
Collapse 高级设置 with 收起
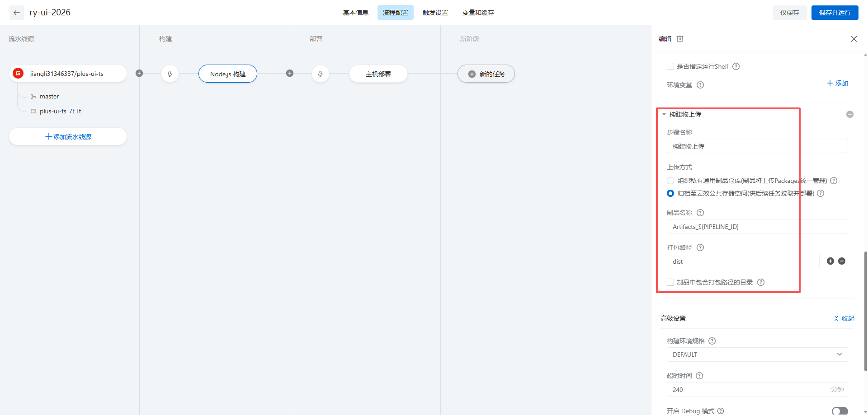844,318
